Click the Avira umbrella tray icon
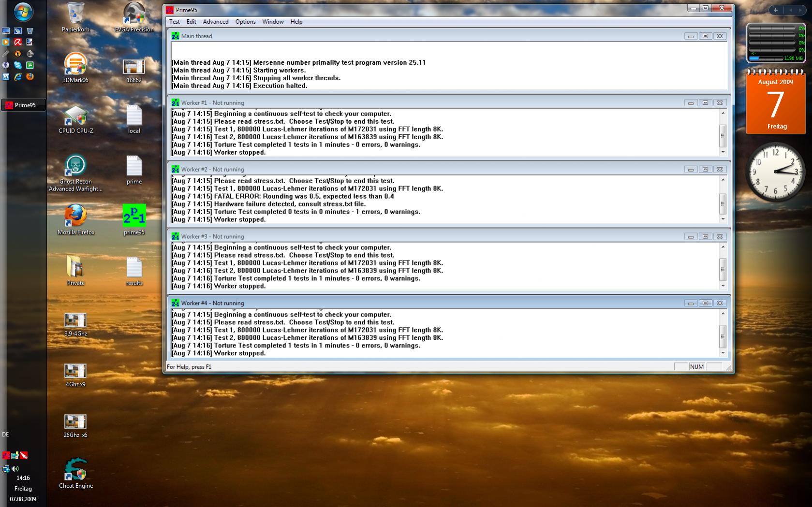 pos(23,455)
